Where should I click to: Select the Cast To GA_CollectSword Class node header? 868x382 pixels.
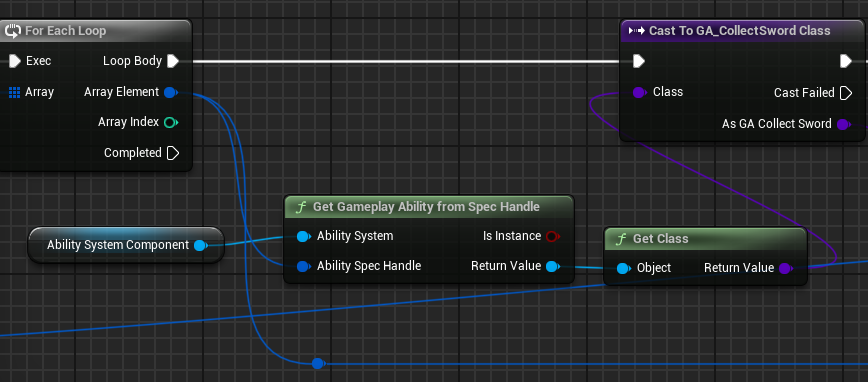[x=743, y=31]
